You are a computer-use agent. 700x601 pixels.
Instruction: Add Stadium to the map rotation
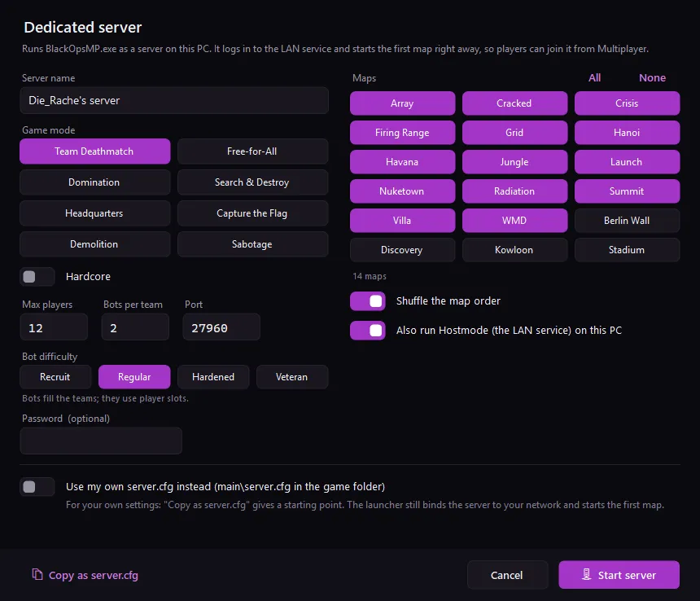[627, 249]
